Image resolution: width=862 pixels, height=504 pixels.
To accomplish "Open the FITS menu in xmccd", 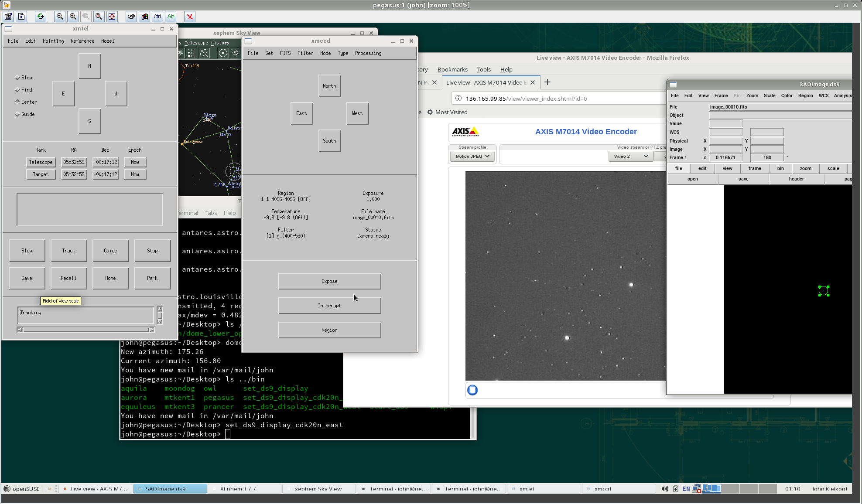I will [285, 53].
